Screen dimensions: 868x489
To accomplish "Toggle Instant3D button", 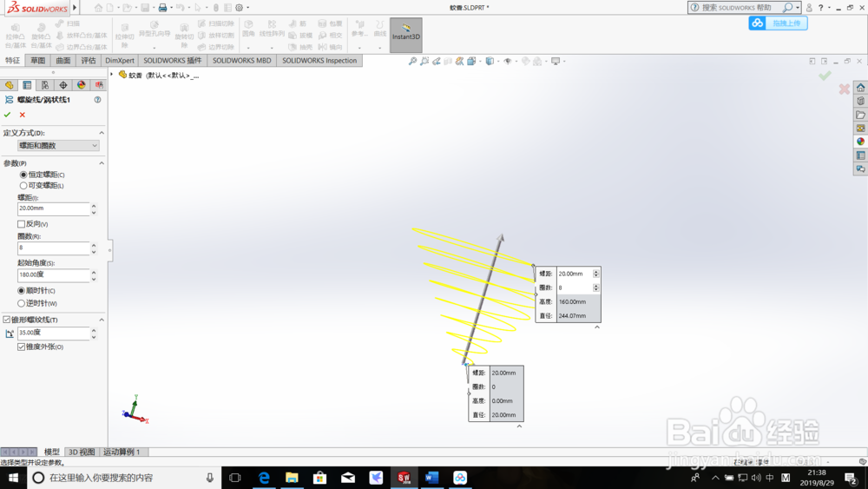I will tap(405, 35).
